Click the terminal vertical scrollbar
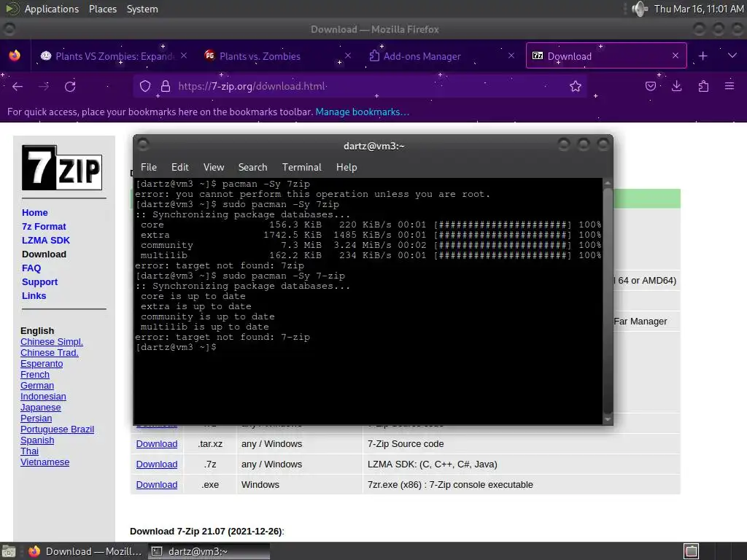 coord(608,301)
